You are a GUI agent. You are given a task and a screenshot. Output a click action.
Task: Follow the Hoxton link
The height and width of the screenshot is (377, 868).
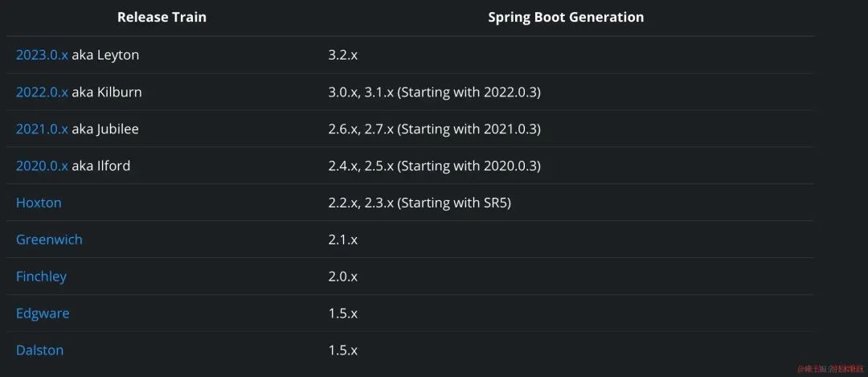39,203
